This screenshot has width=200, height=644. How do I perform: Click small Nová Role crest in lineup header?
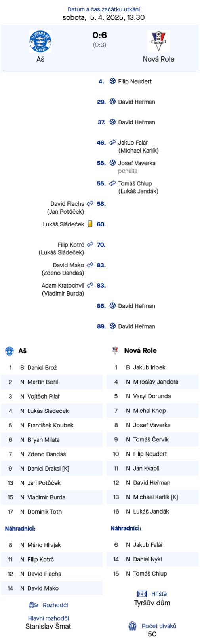(115, 350)
